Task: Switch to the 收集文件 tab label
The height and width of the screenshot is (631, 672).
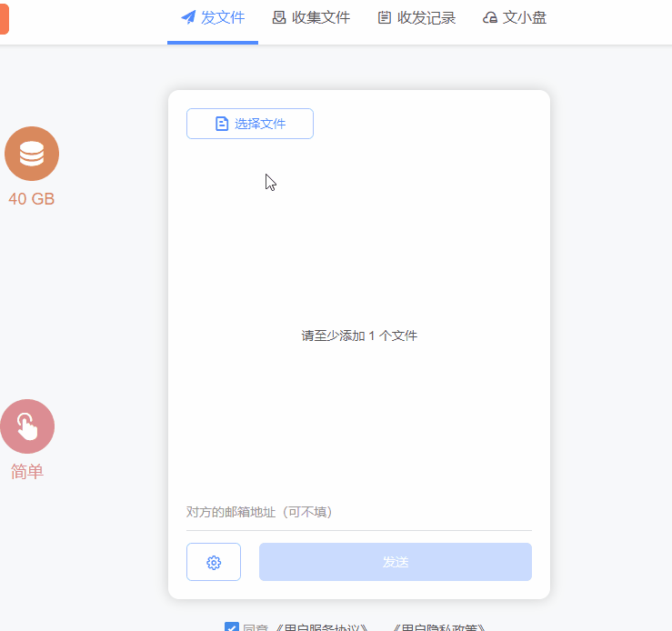Action: (321, 17)
